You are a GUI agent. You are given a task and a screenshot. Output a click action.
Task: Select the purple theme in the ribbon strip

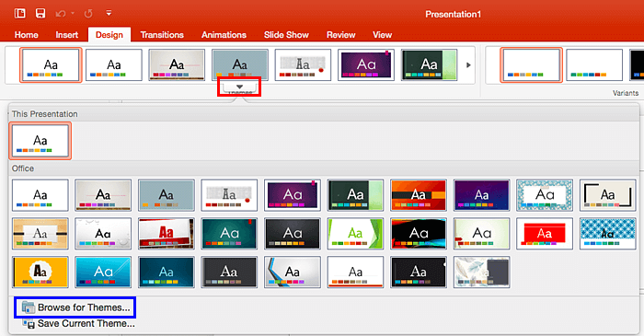[366, 64]
